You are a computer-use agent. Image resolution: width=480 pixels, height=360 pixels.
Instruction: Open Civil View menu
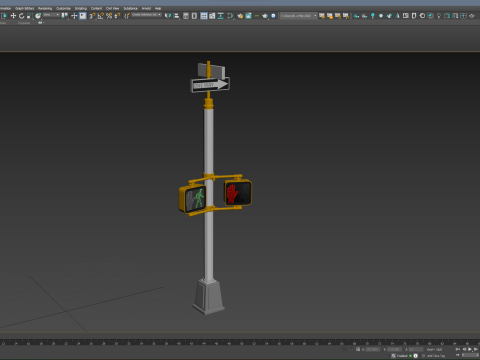(113, 8)
